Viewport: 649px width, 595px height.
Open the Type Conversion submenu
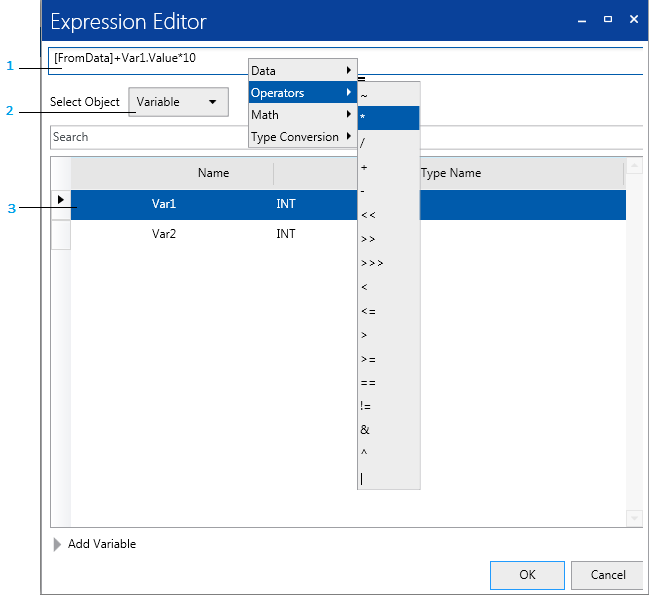coord(302,137)
